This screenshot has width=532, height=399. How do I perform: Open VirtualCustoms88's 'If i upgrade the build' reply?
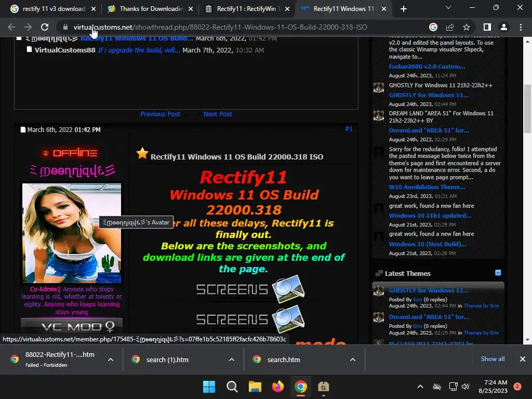139,50
